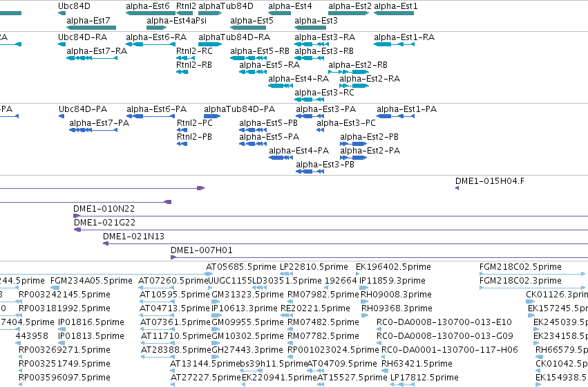Select the alpha-Est2-PA protein label
The width and height of the screenshot is (588, 388).
coord(370,151)
